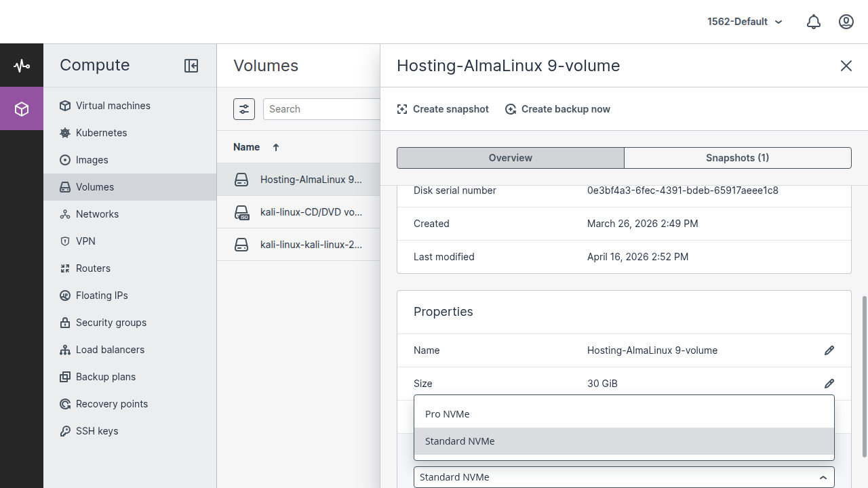The width and height of the screenshot is (868, 488).
Task: Edit the volume Name property
Action: [829, 350]
